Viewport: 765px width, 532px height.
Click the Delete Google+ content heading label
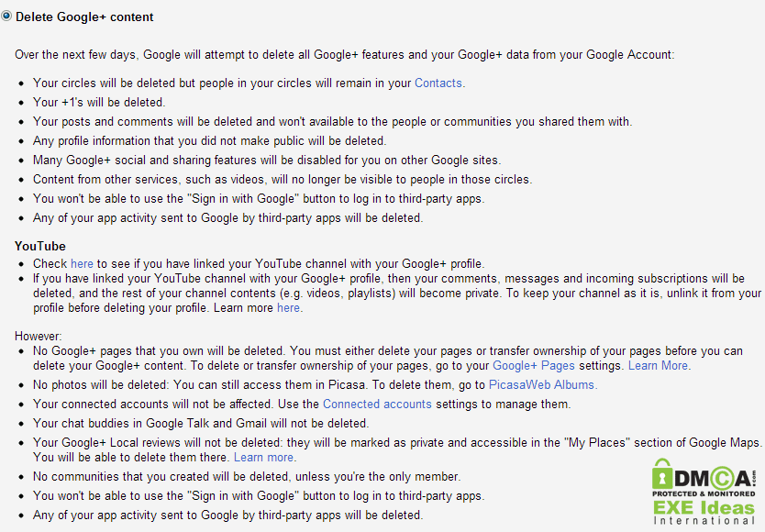point(84,17)
